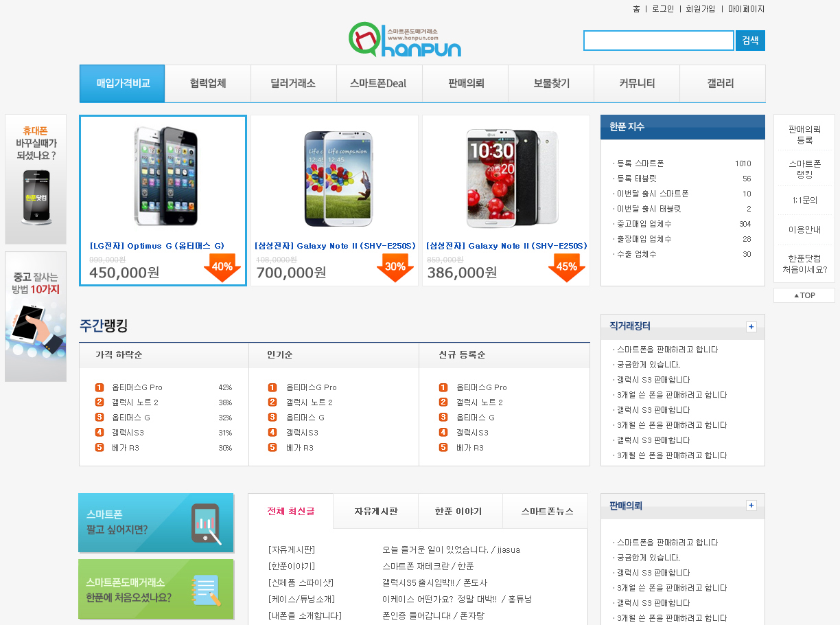
Task: Click the 40% discount arrow badge
Action: pos(222,268)
